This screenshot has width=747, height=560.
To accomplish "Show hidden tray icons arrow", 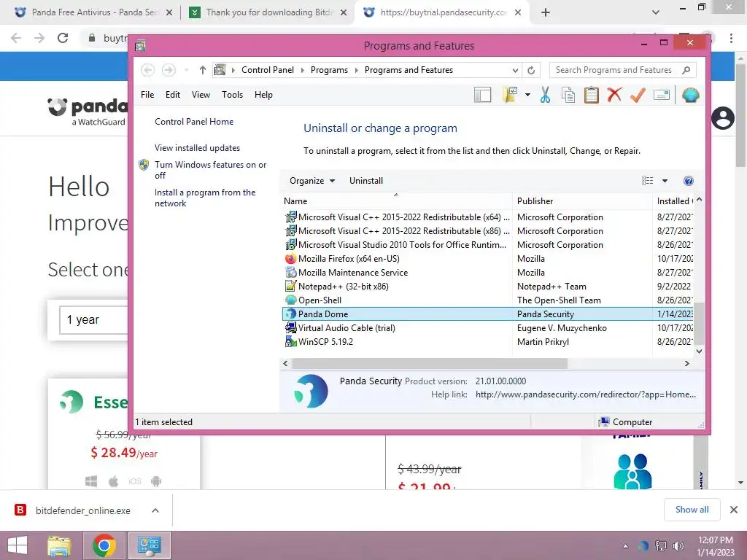I will tap(625, 546).
